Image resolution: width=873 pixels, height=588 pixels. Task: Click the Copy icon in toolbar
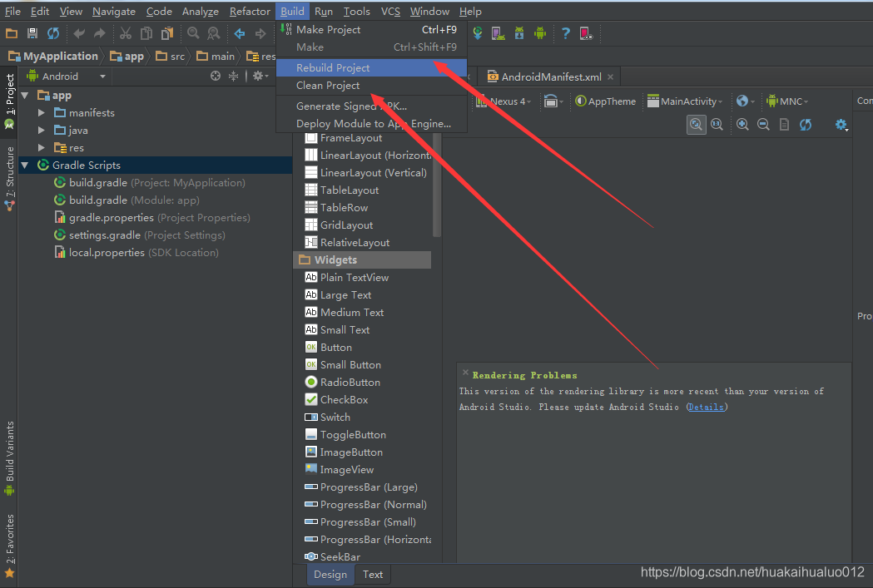point(146,33)
